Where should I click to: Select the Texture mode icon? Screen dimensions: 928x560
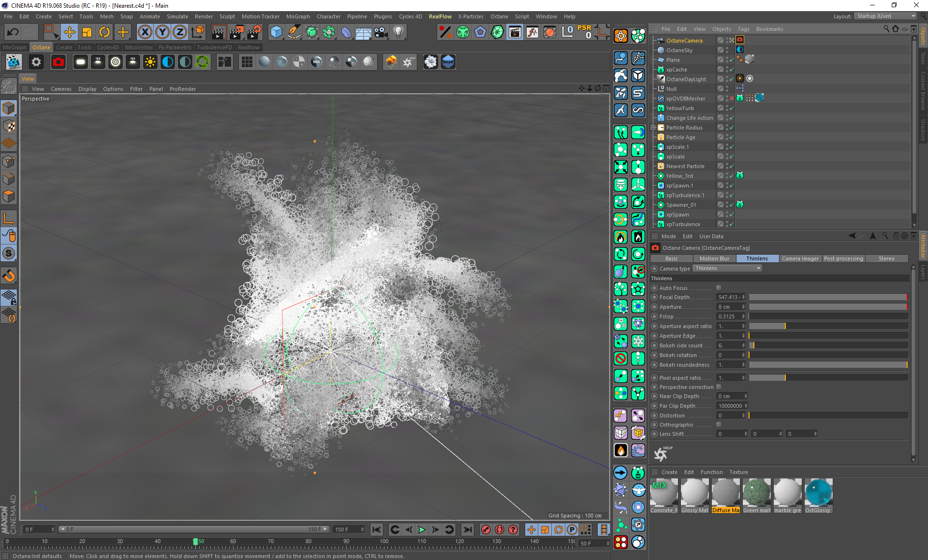9,126
